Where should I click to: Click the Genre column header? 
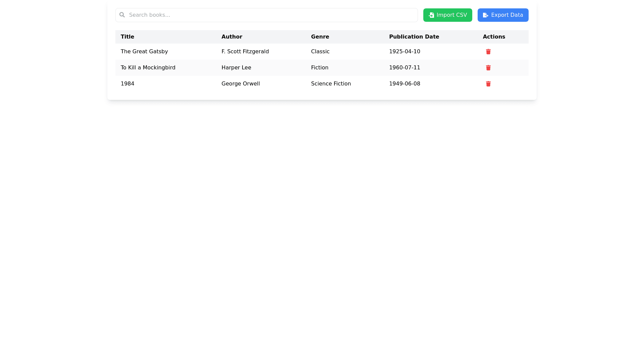[320, 37]
